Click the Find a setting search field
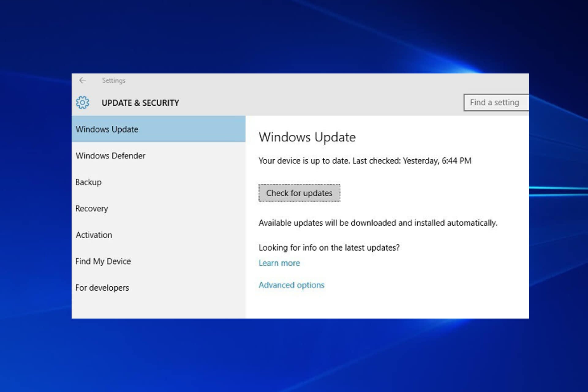This screenshot has height=392, width=588. click(495, 103)
